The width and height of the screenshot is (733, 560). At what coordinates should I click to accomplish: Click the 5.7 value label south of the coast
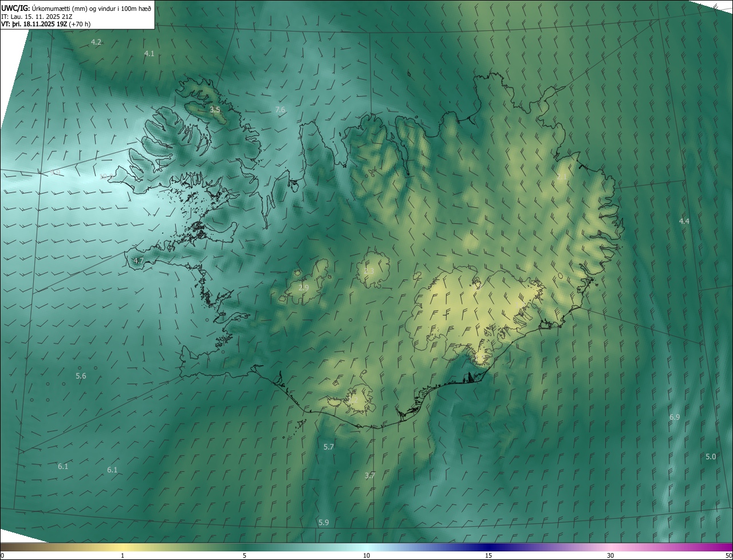pos(329,447)
